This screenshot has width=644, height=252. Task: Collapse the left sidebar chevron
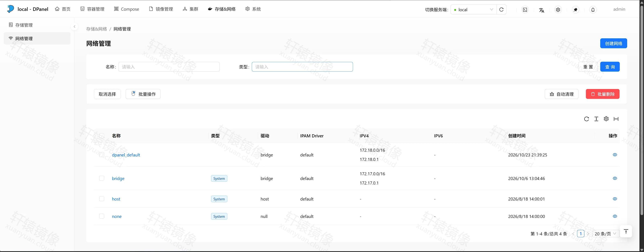coord(74,26)
